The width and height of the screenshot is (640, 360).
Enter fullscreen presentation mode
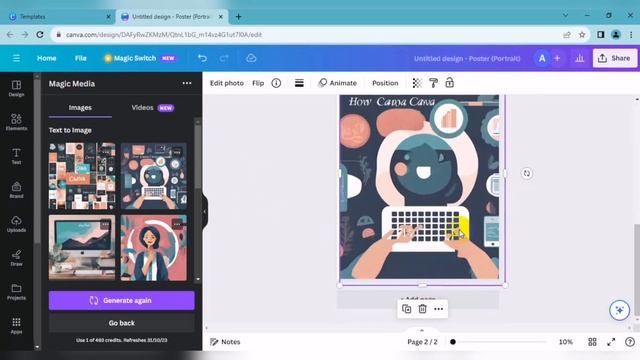611,342
